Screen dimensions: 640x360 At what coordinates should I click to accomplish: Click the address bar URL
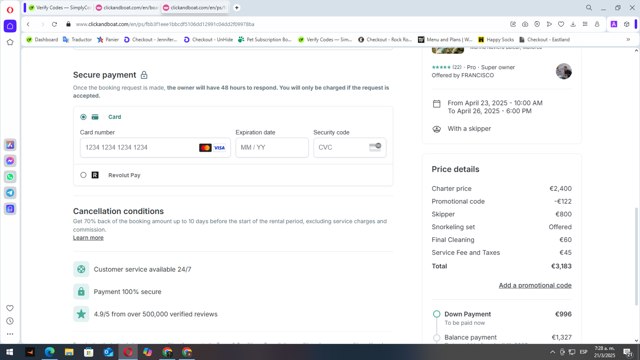(165, 24)
